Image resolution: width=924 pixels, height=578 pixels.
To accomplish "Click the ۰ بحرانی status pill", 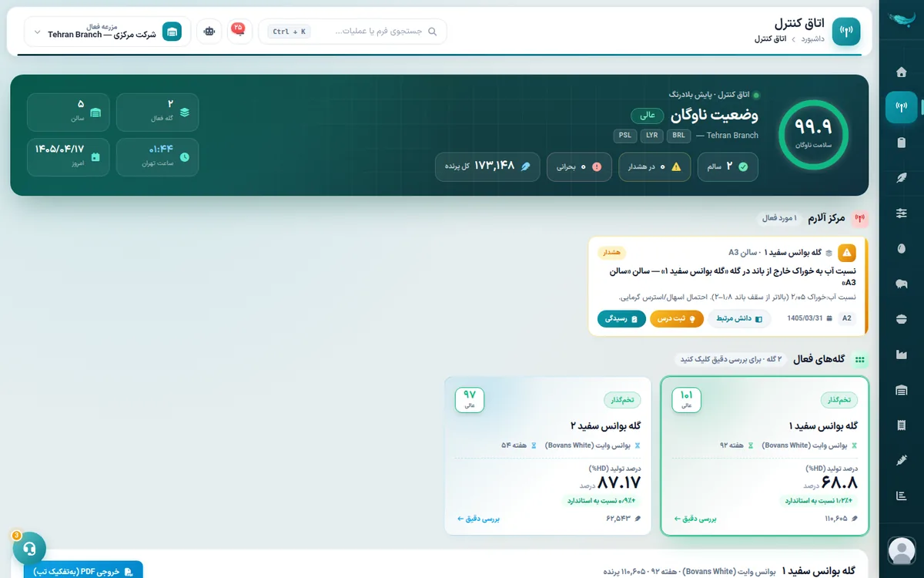I will 579,166.
